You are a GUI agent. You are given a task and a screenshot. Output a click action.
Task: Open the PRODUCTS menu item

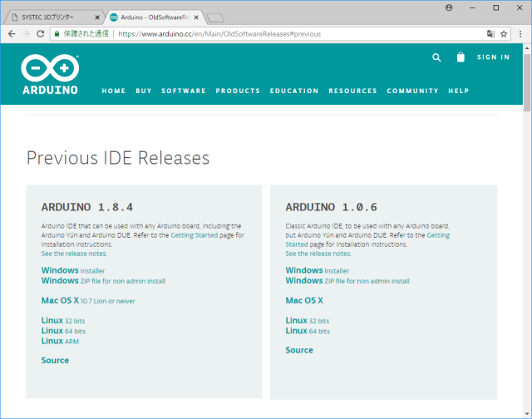coord(238,91)
